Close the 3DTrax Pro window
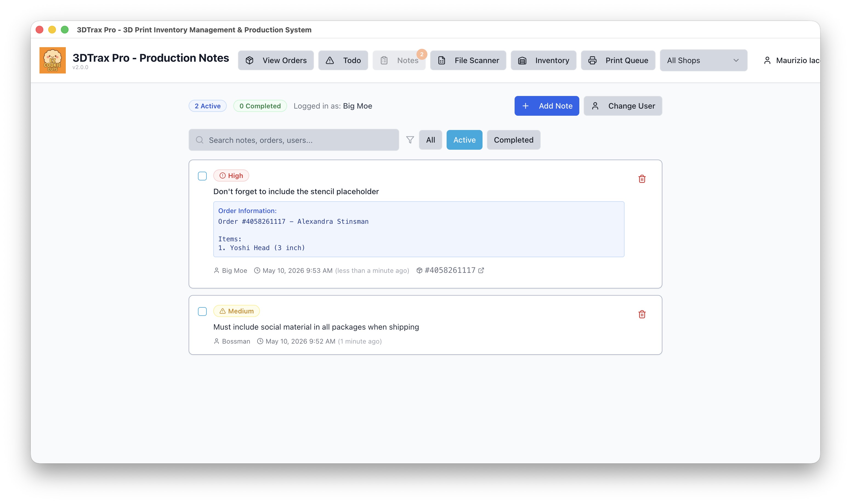 pos(39,30)
